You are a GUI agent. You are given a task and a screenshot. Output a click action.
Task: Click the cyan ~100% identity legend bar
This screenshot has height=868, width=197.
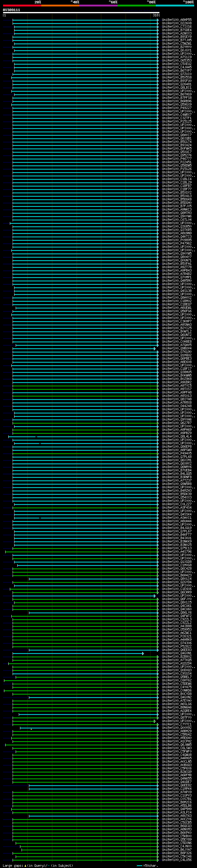(x=175, y=6)
